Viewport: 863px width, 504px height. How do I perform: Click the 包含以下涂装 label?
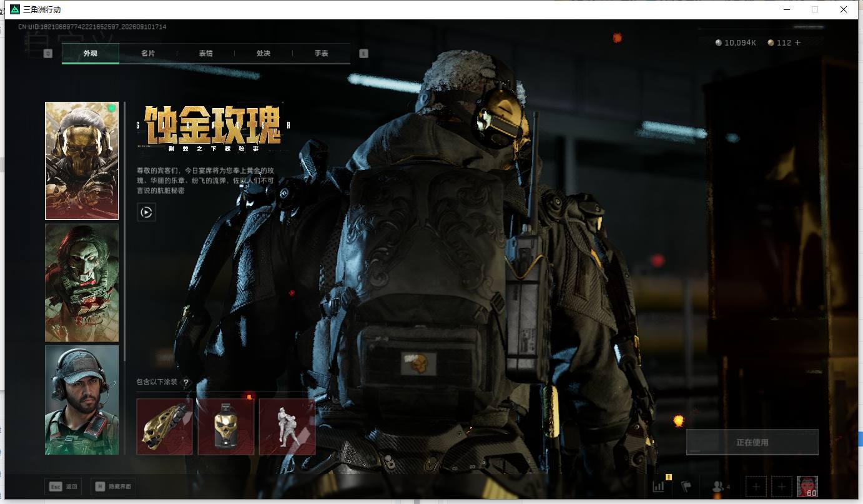157,382
